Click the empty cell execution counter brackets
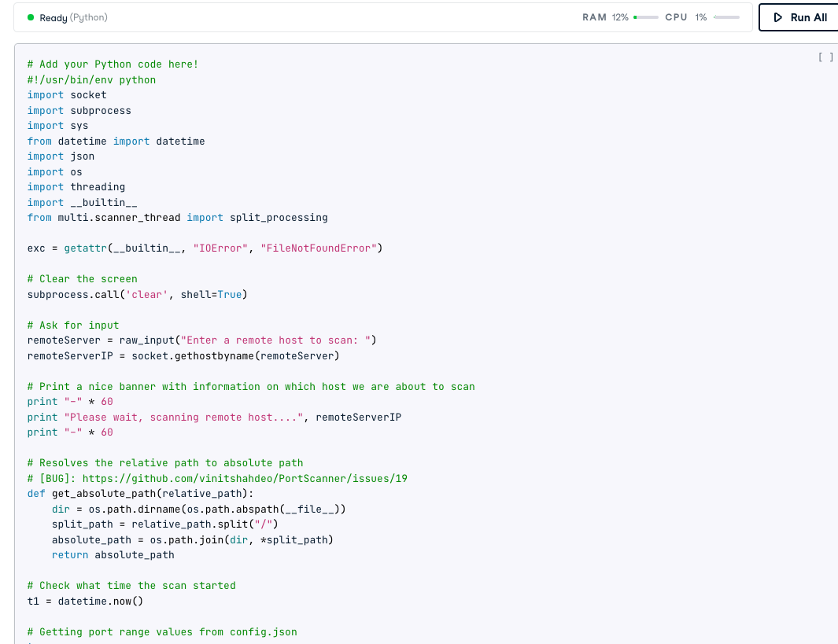Screen dimensions: 838x644 pyautogui.click(x=825, y=57)
